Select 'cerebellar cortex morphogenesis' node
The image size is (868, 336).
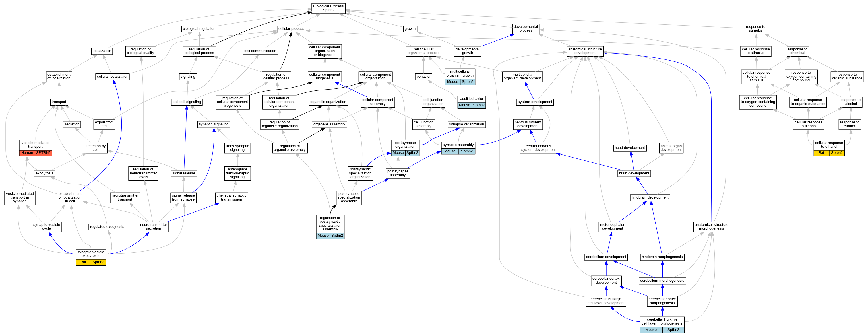click(662, 301)
